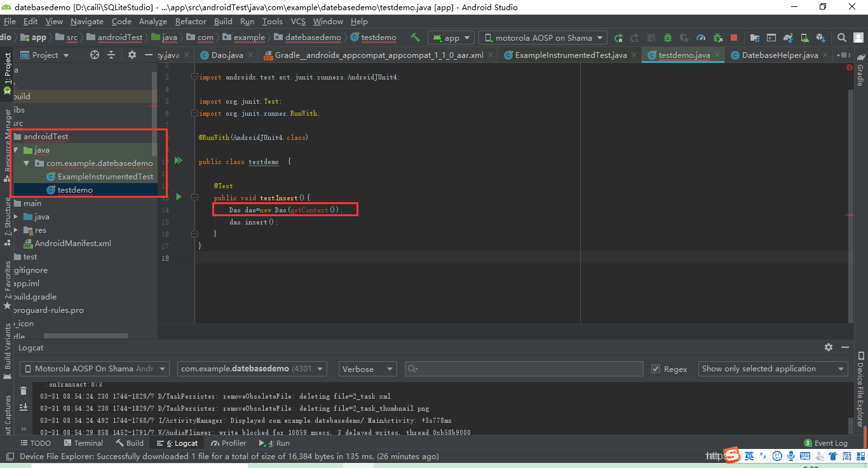Viewport: 868px width, 468px height.
Task: Open the Refactor menu
Action: (x=191, y=21)
